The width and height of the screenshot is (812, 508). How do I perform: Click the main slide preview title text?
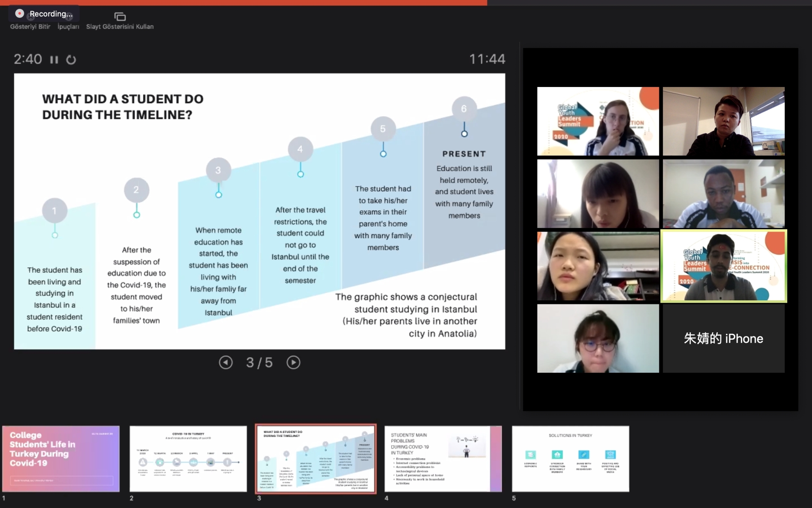pos(123,107)
